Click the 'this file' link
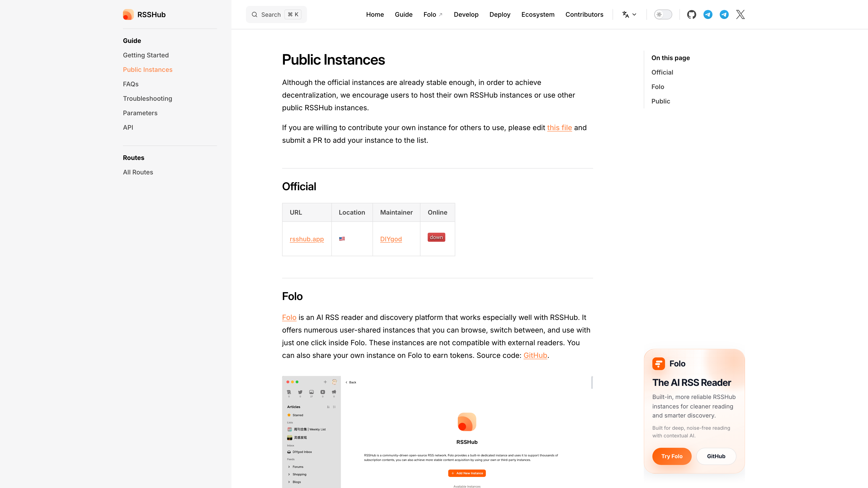Viewport: 868px width, 488px height. [x=559, y=128]
